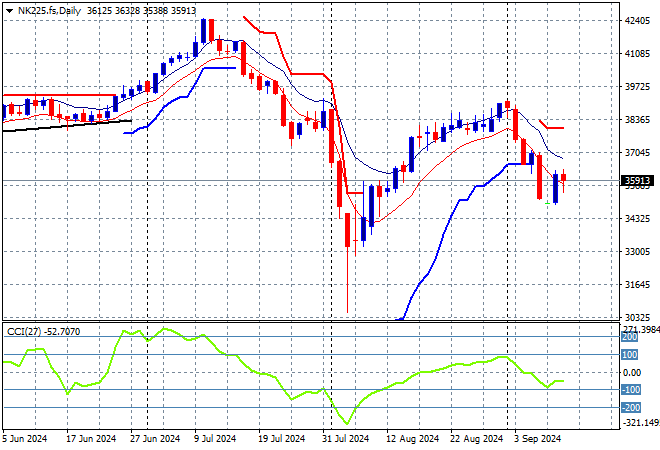The image size is (660, 450).
Task: Click the CCI 100 level label
Action: [631, 355]
